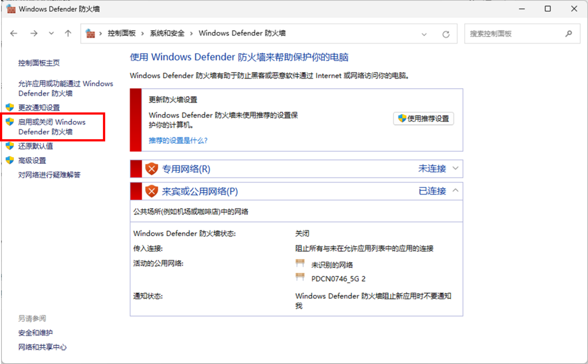Click the 还原默认值 link
588x364 pixels.
[35, 146]
